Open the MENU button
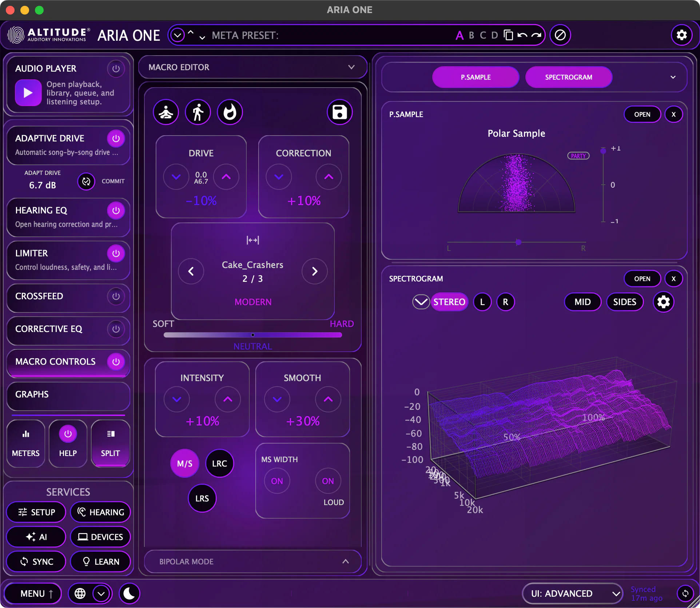Screen dimensions: 700x608 [x=33, y=593]
